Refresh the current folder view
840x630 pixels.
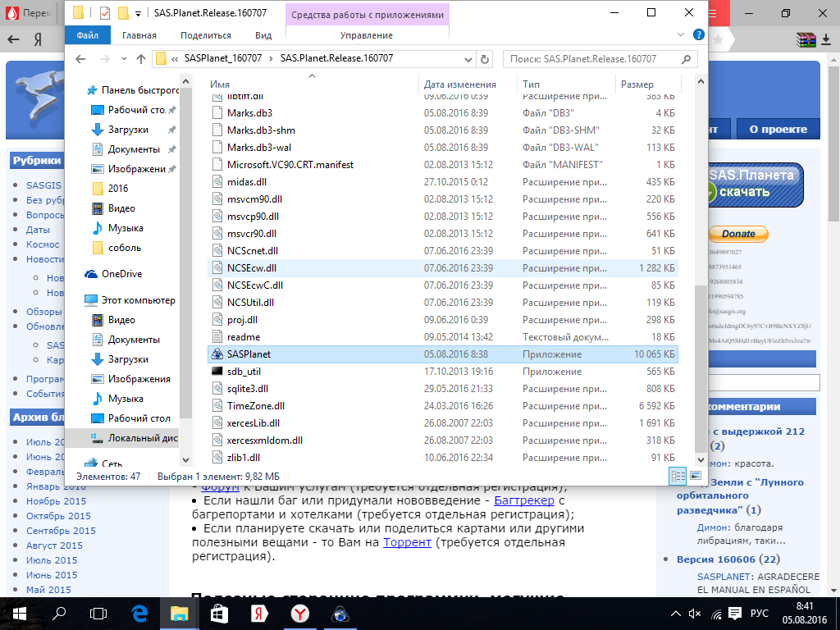485,59
